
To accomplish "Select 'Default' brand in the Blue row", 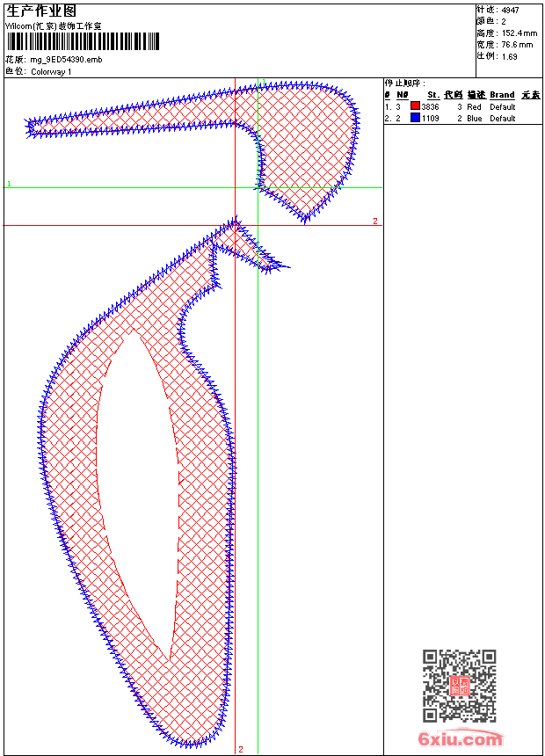I will (x=503, y=118).
